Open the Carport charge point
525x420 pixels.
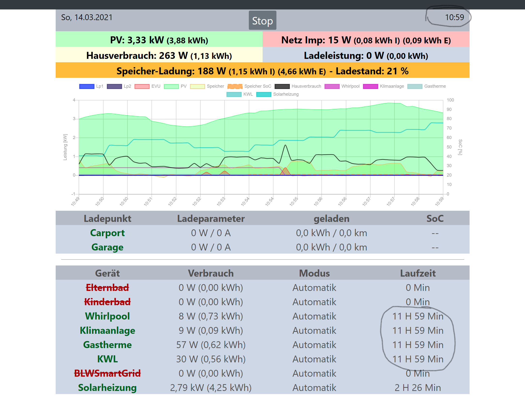[x=107, y=233]
